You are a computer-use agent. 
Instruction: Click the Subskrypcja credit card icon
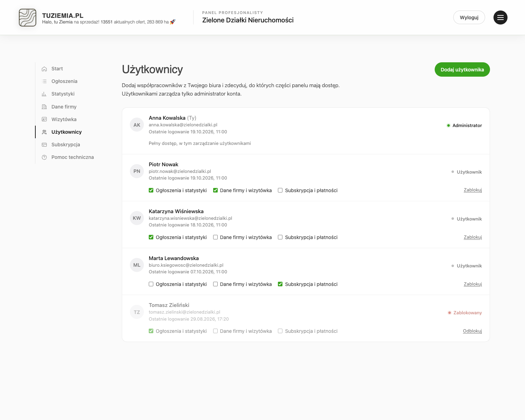(44, 145)
